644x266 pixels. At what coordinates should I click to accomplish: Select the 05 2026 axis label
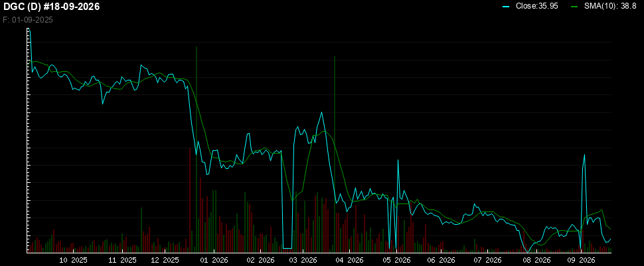coord(397,260)
